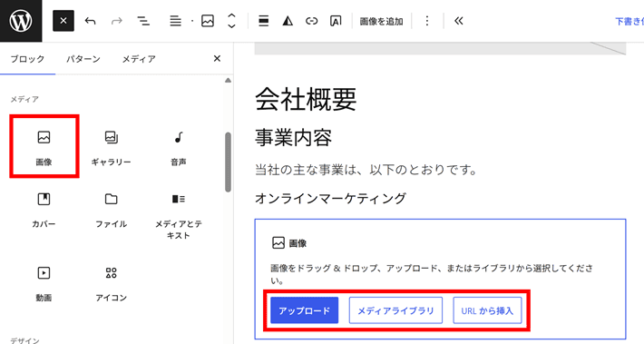Add text over image icon

pos(336,21)
